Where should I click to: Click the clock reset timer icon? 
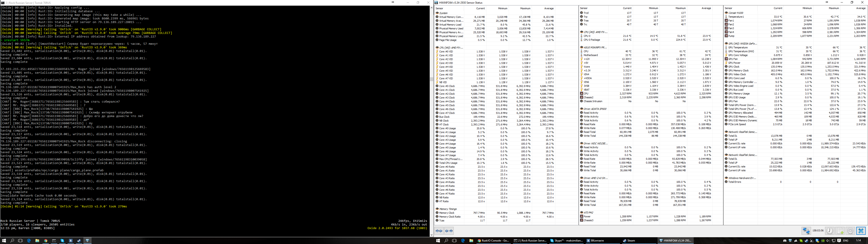[830, 231]
